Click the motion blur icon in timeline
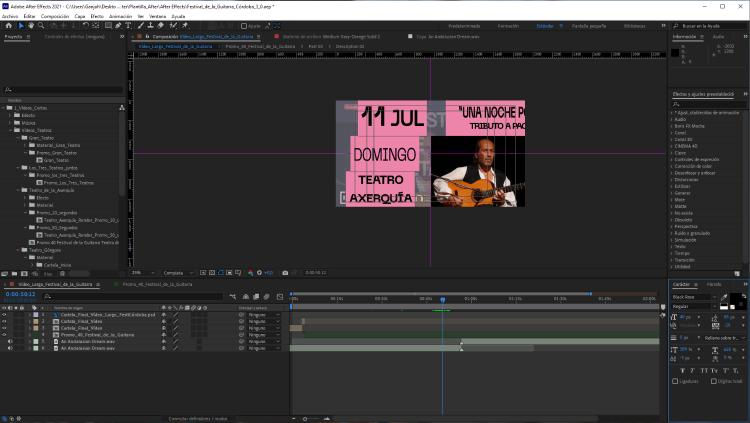750x423 pixels. [266, 297]
